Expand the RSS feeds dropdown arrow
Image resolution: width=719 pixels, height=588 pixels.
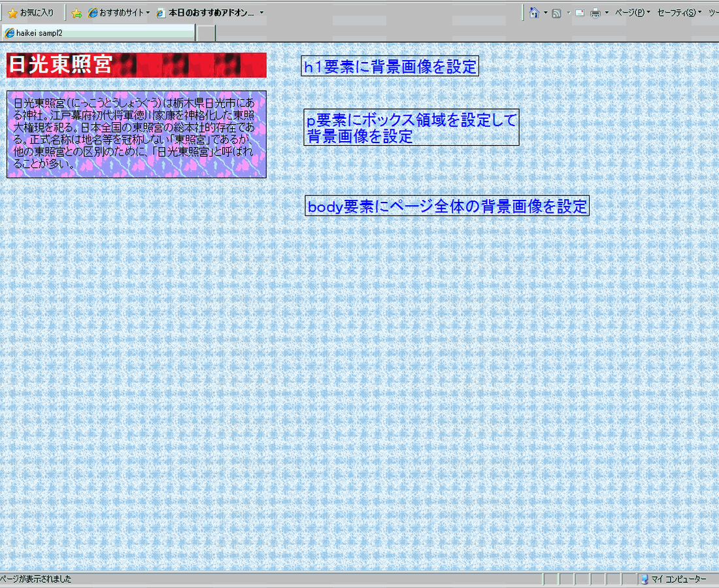(x=568, y=13)
